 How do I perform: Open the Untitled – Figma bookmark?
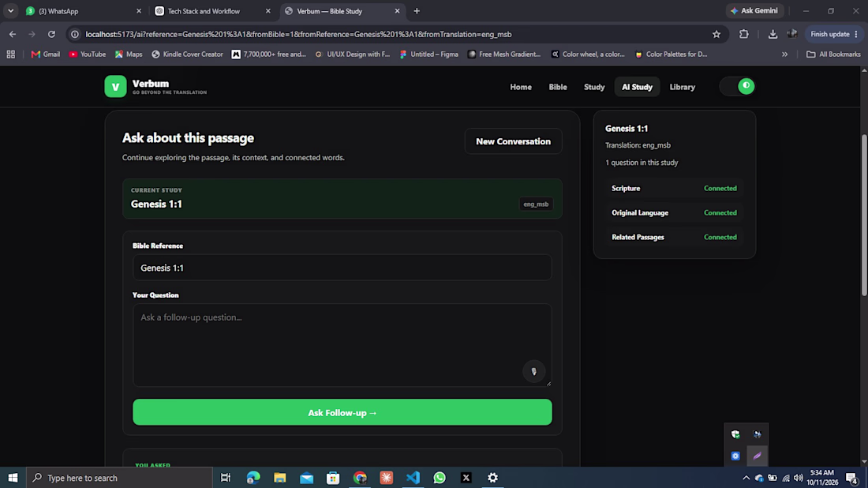coord(429,54)
